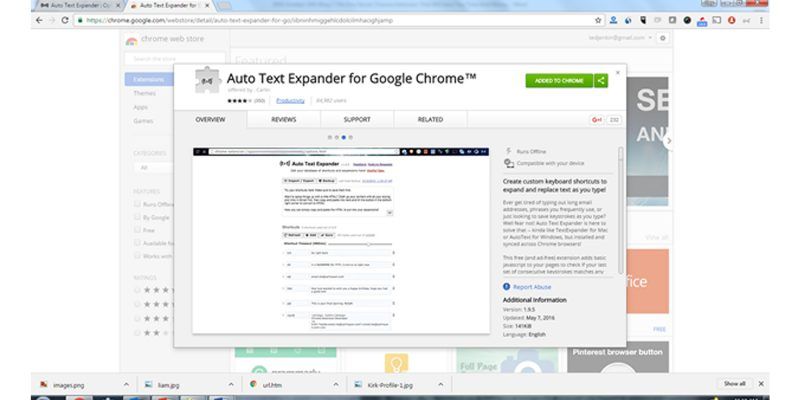Open the black circular extension icon
The height and width of the screenshot is (400, 800).
[687, 20]
